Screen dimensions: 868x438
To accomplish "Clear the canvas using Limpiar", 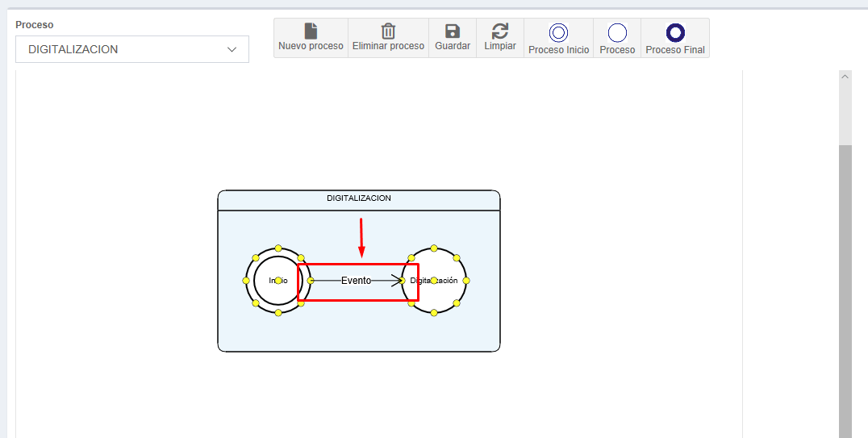I will [x=500, y=31].
